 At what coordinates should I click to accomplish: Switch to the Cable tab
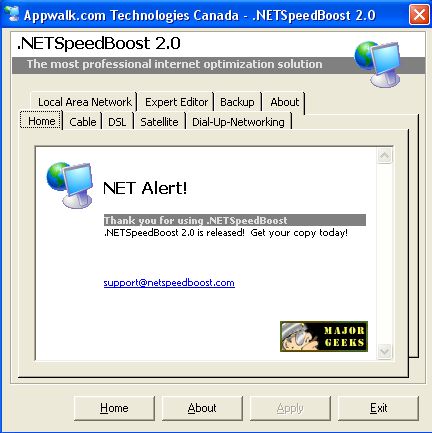83,122
